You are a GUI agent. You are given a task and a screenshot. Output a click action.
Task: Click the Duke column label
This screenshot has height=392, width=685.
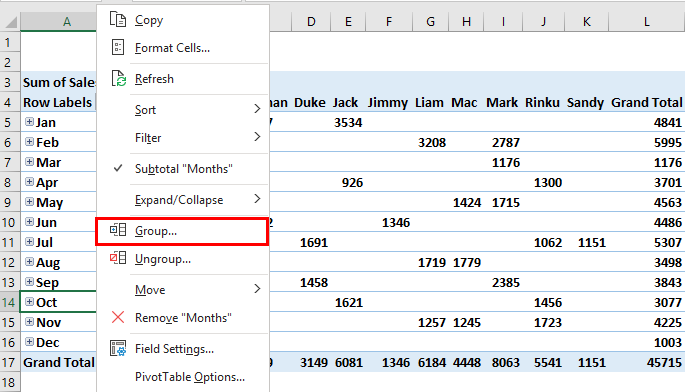310,103
